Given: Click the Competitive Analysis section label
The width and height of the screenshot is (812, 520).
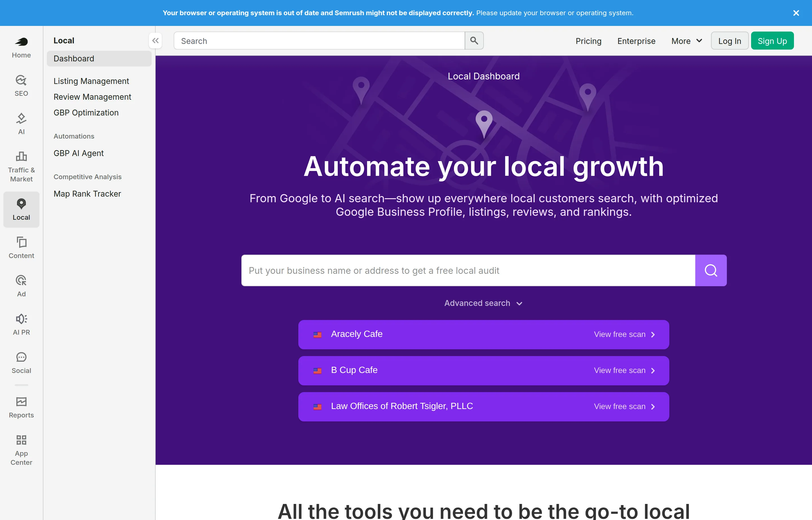Looking at the screenshot, I should tap(87, 177).
